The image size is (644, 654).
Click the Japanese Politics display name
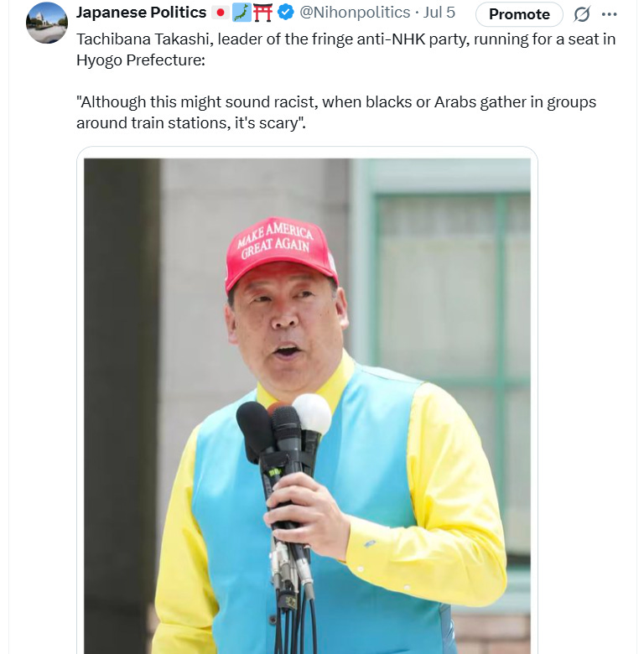coord(142,13)
